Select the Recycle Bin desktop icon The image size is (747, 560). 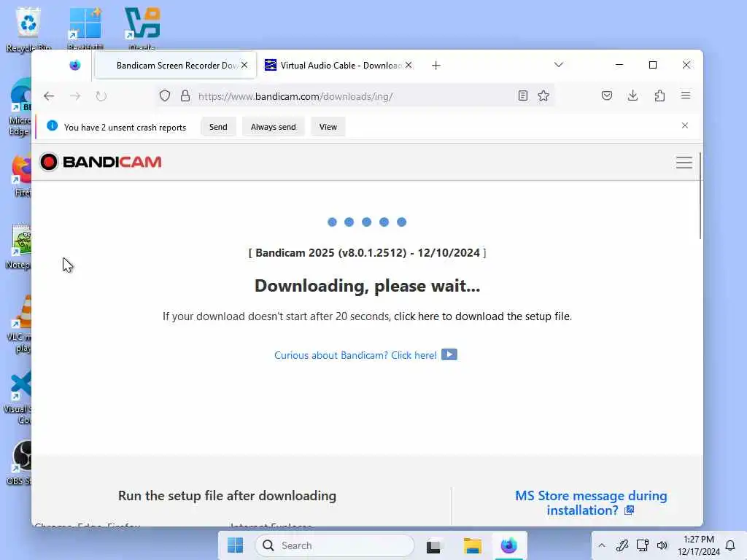point(28,28)
